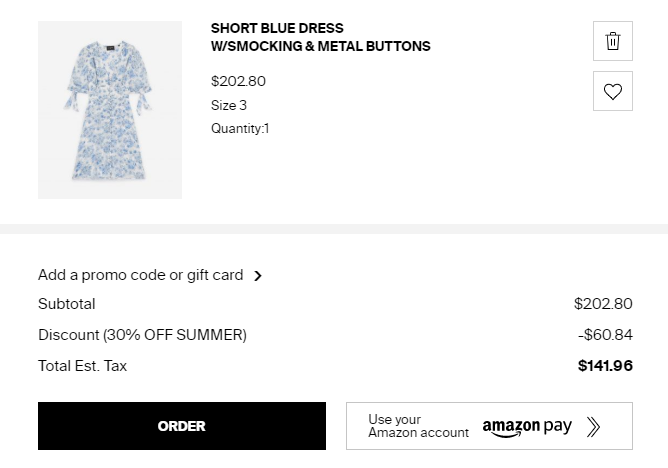668x468 pixels.
Task: Save dress to wishlist with heart icon
Action: 613,91
